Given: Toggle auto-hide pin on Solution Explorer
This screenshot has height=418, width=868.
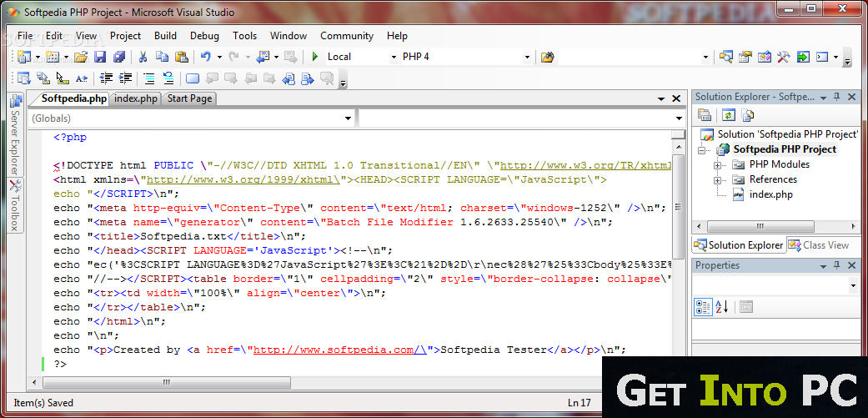Looking at the screenshot, I should [837, 96].
